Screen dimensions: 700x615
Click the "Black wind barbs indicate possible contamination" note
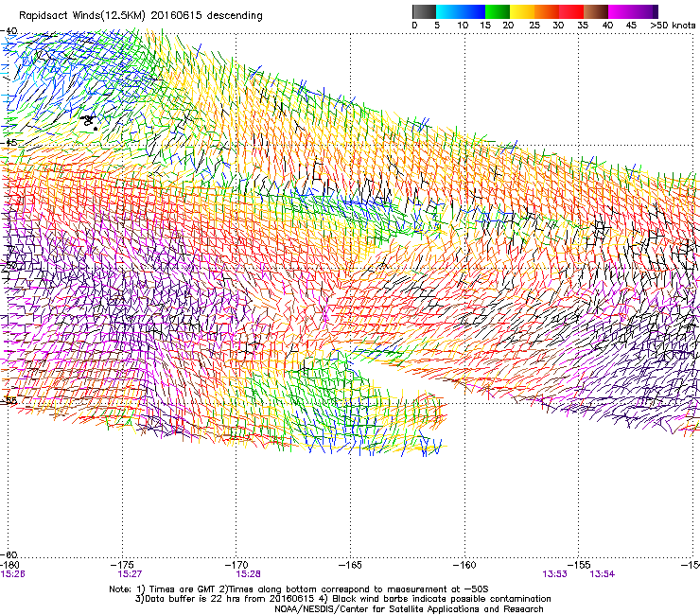435,599
